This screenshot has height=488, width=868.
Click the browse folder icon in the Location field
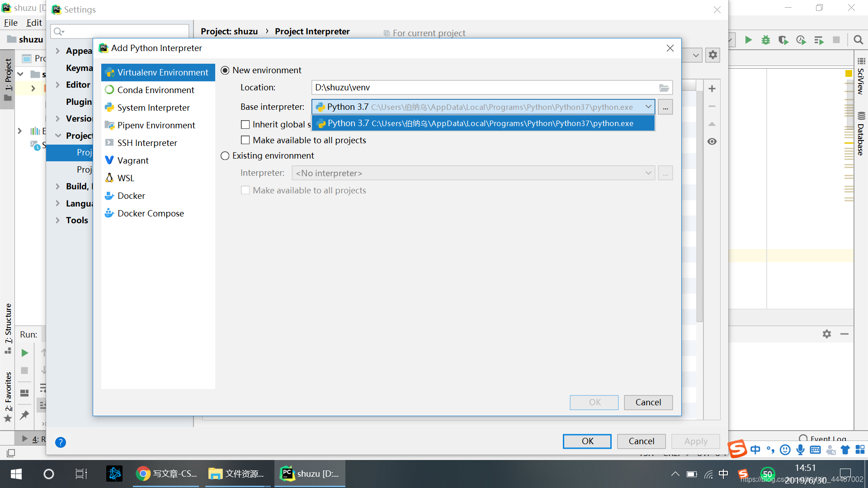[664, 88]
